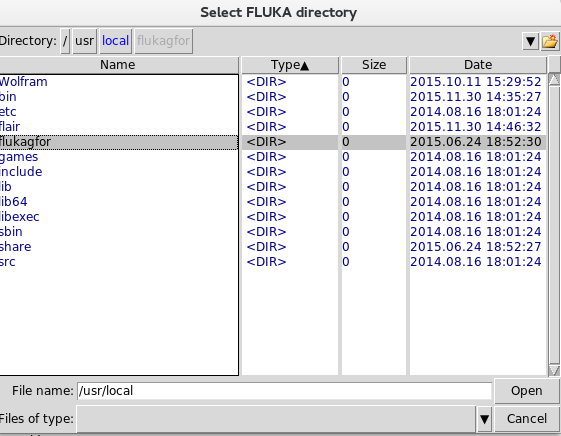Sort files by Type column header
This screenshot has height=436, width=561.
(x=290, y=65)
